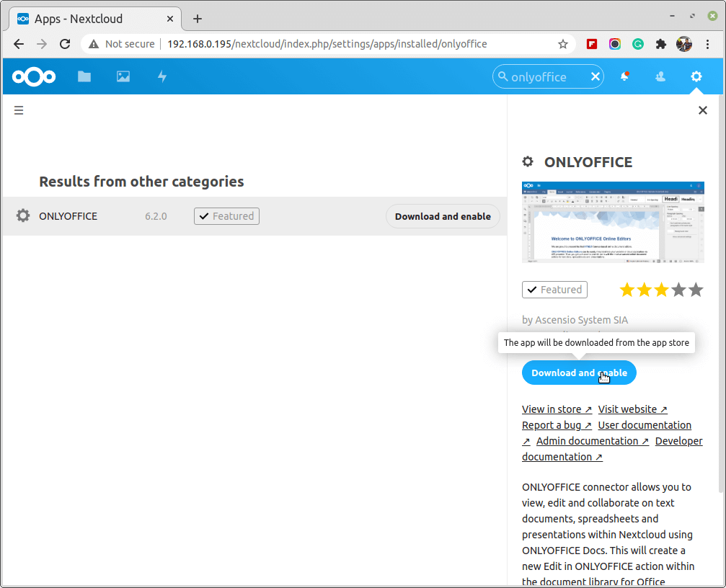Close the Apps - Nextcloud tab

tap(170, 19)
